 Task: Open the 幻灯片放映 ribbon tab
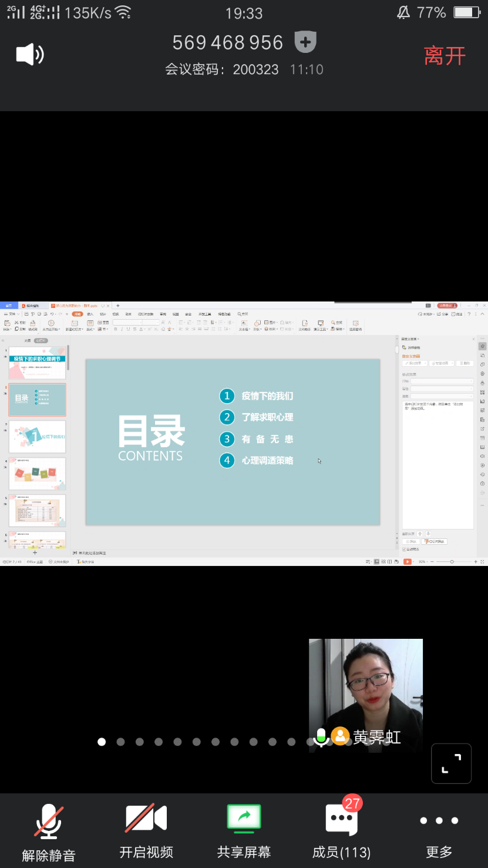point(146,314)
